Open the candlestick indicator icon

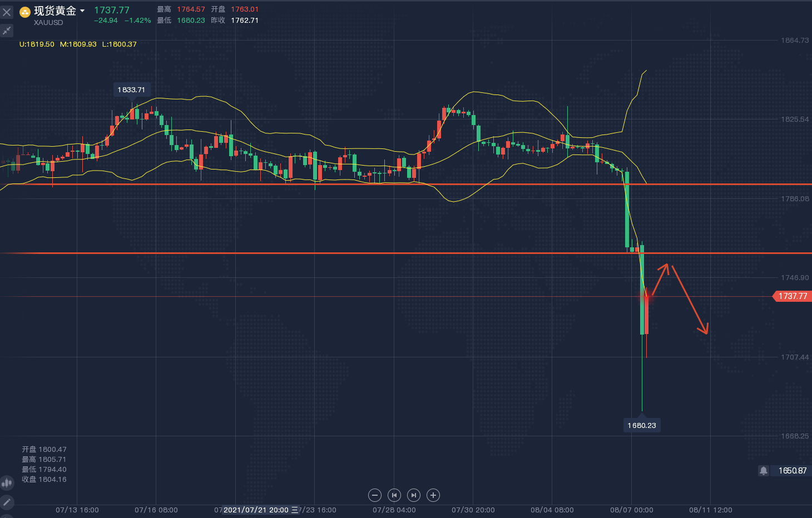tap(7, 482)
